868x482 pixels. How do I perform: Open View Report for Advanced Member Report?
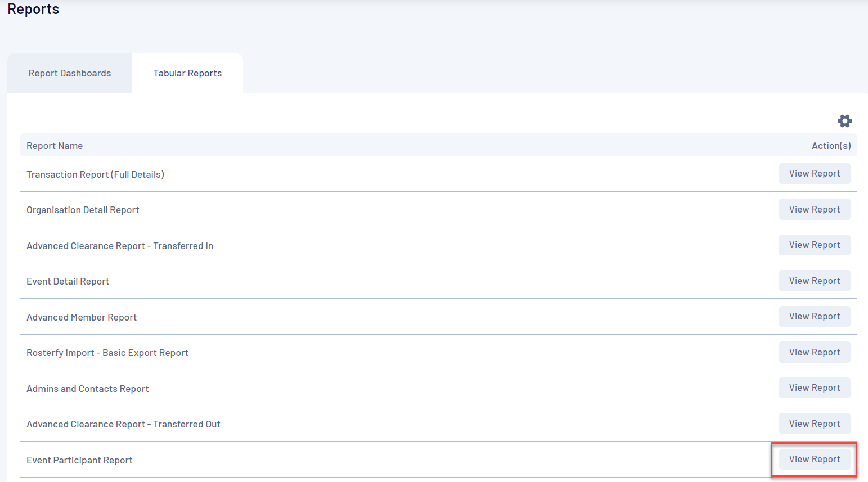[x=815, y=317]
